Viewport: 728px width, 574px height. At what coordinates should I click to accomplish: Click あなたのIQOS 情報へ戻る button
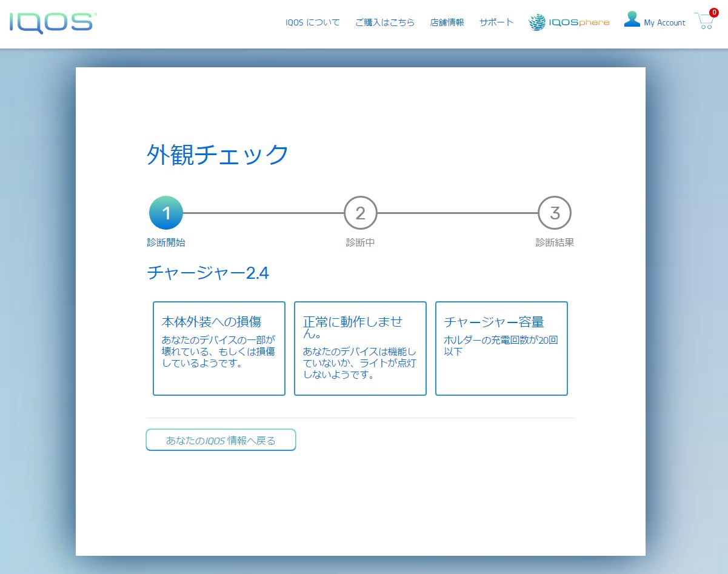click(221, 440)
